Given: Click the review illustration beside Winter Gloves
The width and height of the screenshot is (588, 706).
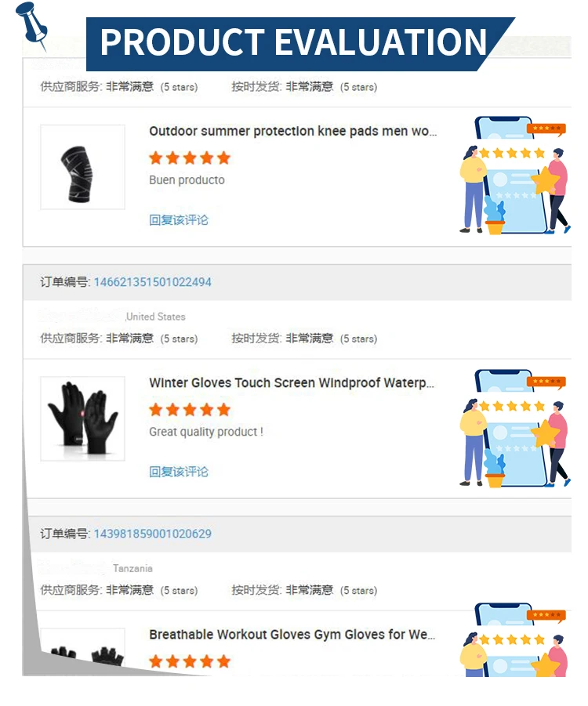Looking at the screenshot, I should coord(514,428).
